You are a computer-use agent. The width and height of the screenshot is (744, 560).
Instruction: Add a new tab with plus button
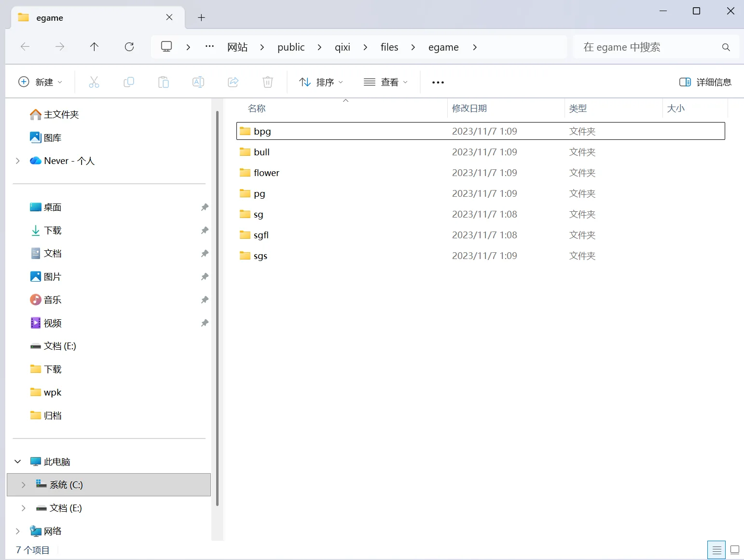tap(202, 18)
